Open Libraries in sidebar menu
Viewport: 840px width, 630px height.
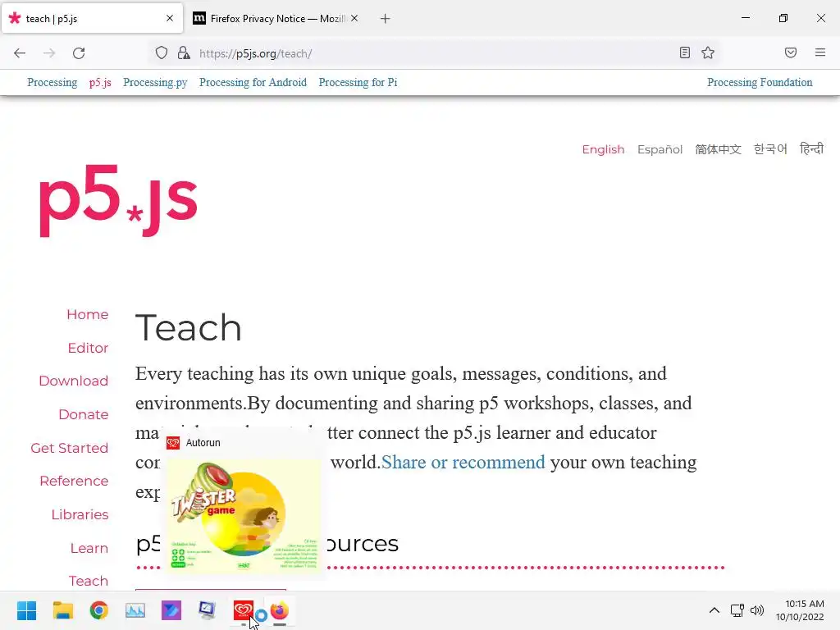80,515
